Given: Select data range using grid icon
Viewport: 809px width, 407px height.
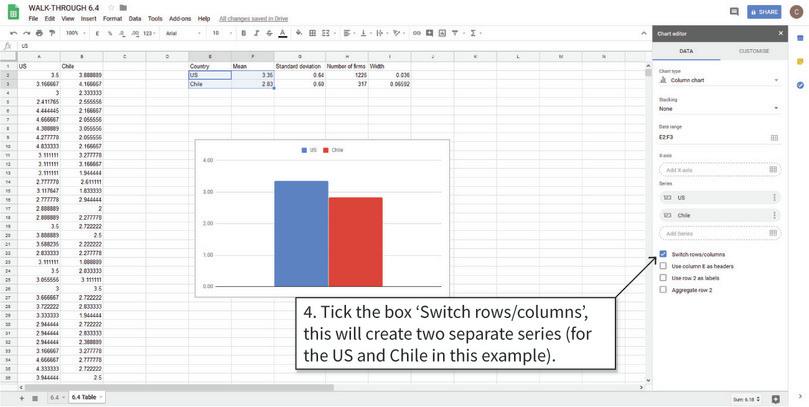Looking at the screenshot, I should click(774, 138).
